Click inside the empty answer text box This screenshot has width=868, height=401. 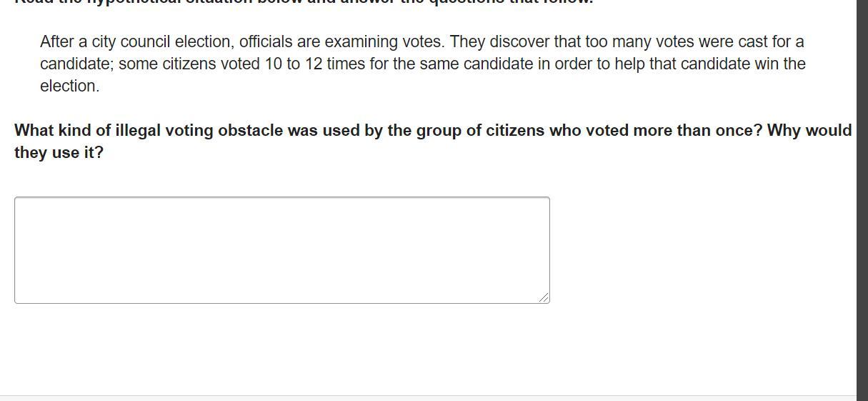click(281, 249)
